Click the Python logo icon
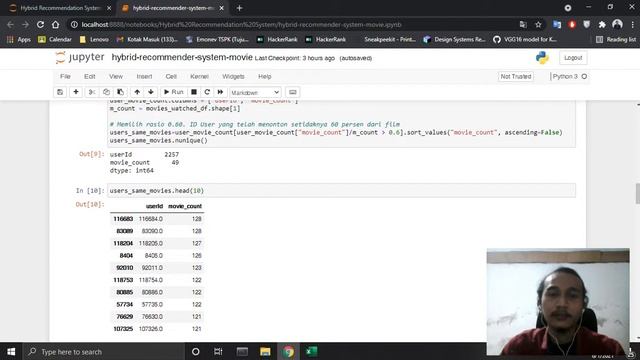This screenshot has height=360, width=640. tap(542, 58)
